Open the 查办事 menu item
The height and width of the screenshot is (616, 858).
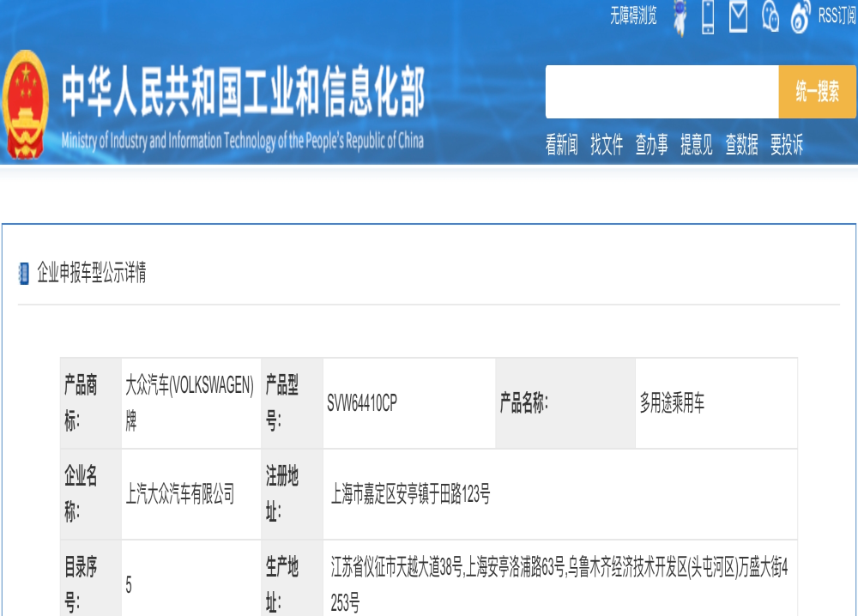651,144
